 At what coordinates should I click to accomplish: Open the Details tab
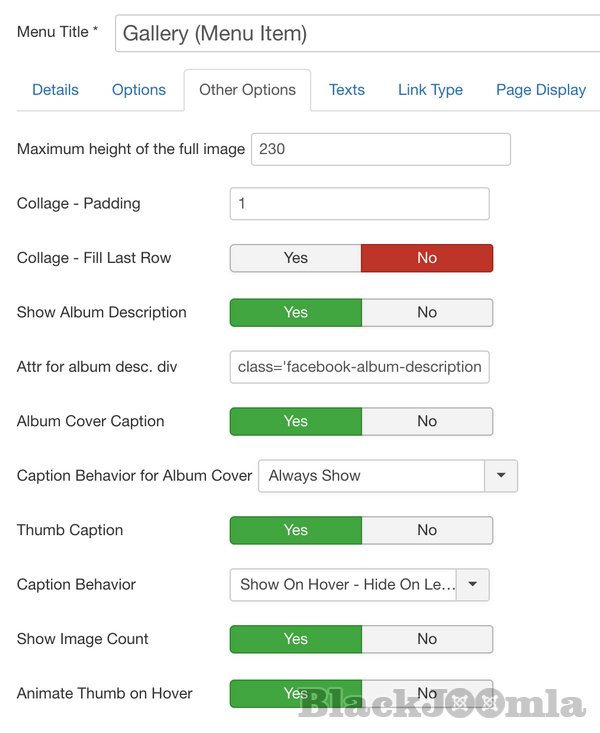tap(55, 90)
